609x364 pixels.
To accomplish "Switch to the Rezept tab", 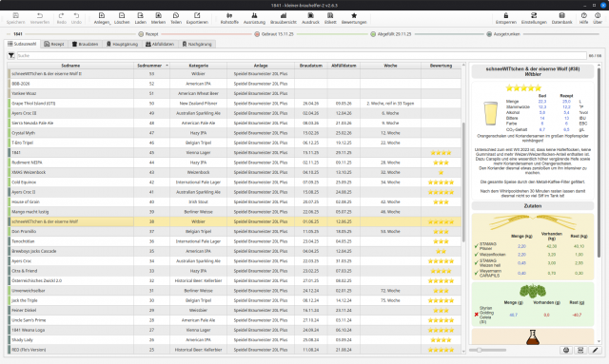I will point(54,44).
